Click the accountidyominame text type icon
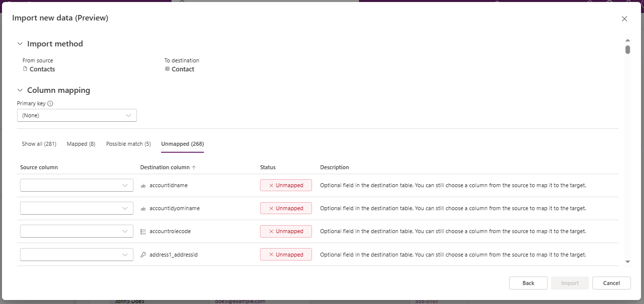Screen dimensions: 644x304 point(143,209)
